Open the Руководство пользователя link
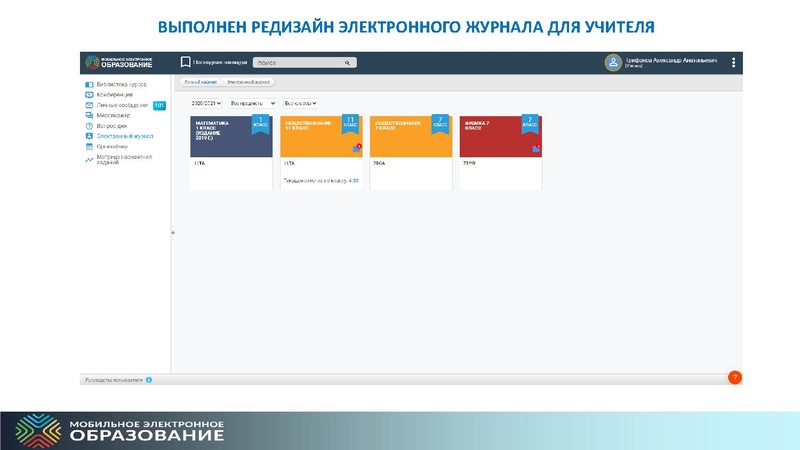 point(114,380)
